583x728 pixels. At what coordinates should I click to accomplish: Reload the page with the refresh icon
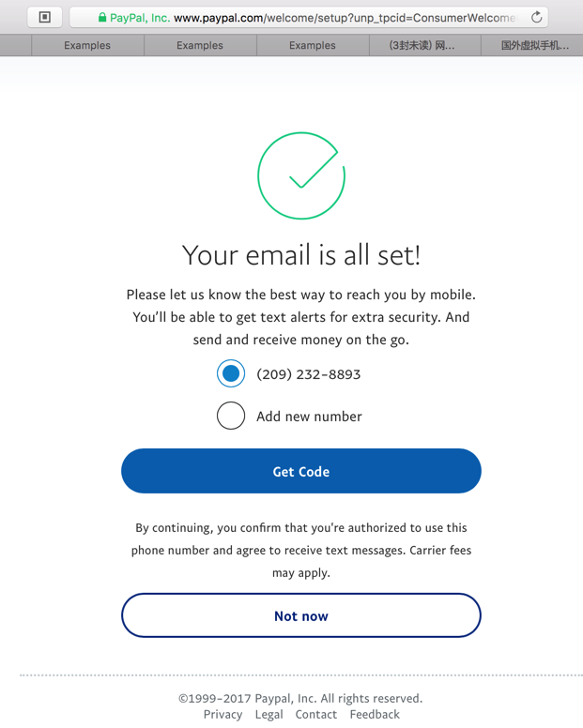click(536, 17)
